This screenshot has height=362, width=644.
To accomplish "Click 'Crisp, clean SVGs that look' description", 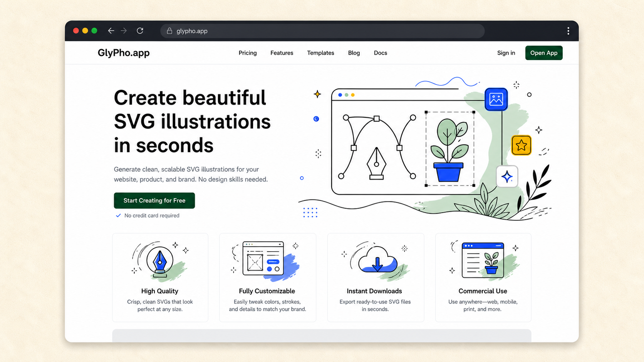I will coord(160,305).
